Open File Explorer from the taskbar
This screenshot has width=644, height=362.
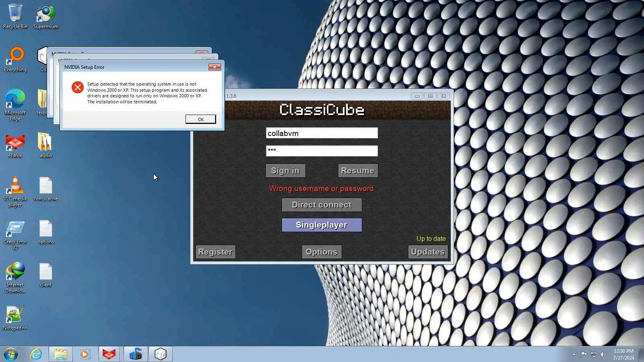tap(61, 354)
